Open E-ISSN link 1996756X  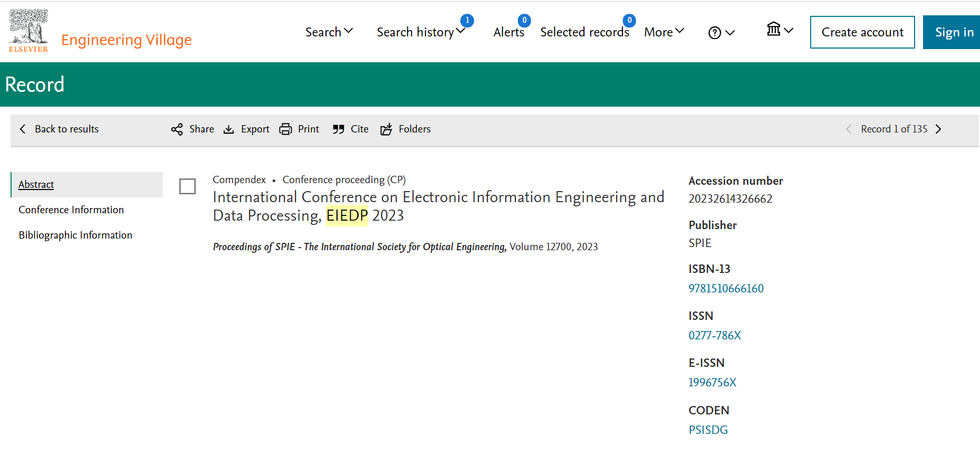tap(712, 383)
